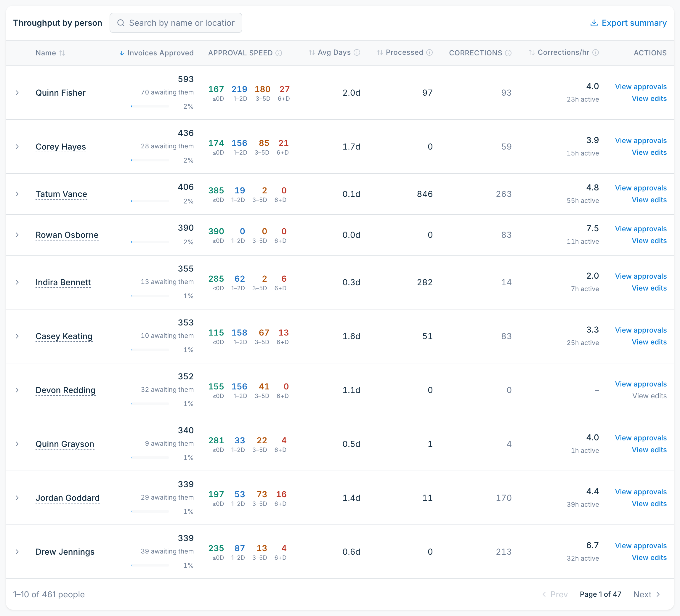The width and height of the screenshot is (680, 616).
Task: Sort table by Invoices Approved
Action: 156,53
